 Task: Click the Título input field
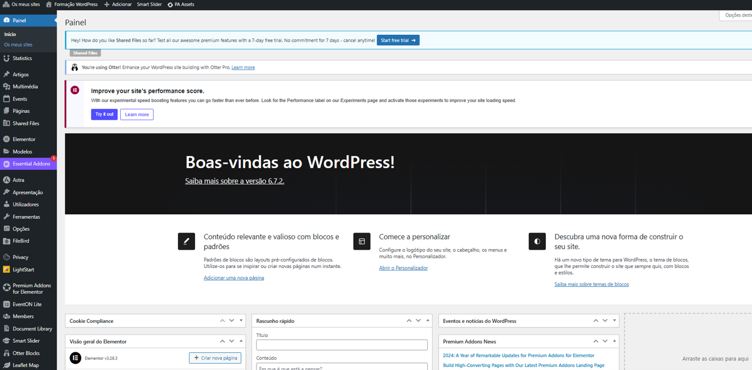[342, 345]
